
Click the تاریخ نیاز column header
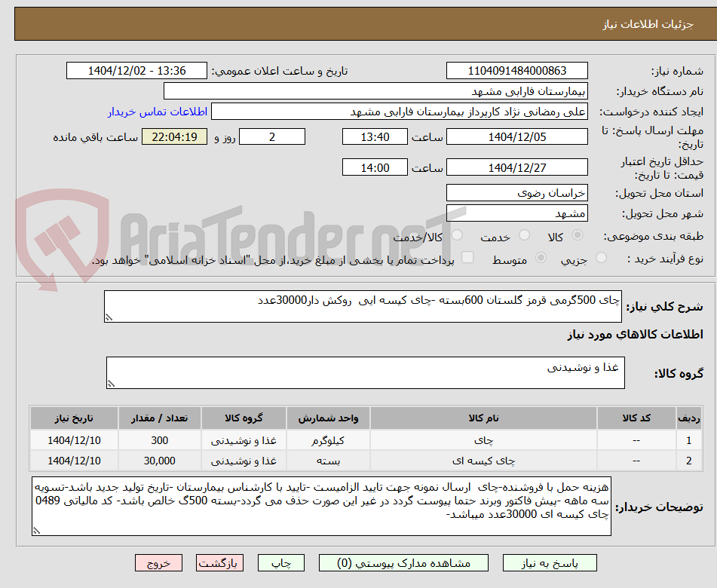tap(74, 418)
